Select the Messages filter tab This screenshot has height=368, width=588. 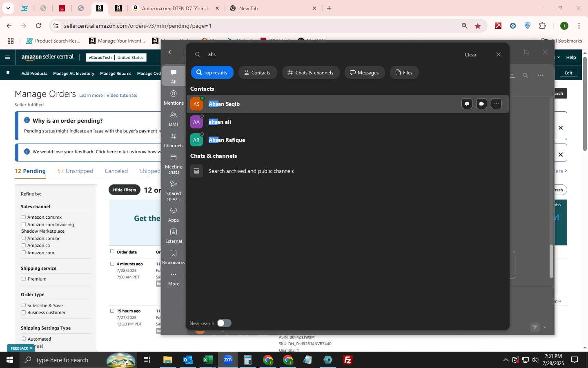click(x=364, y=73)
